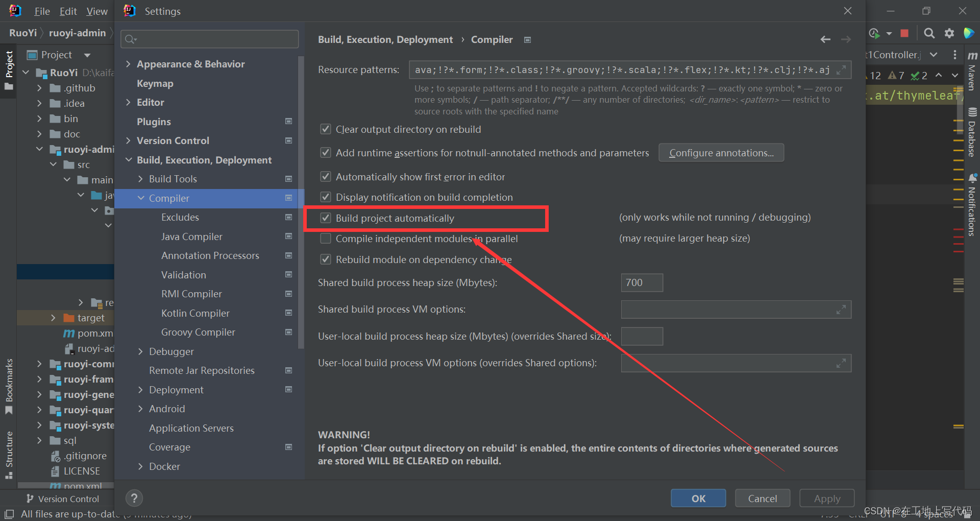Open the View menu

97,11
